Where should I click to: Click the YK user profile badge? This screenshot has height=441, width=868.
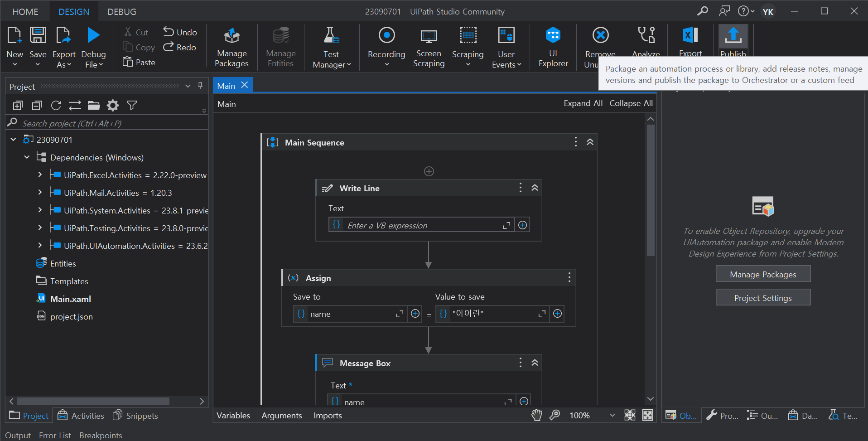[768, 11]
